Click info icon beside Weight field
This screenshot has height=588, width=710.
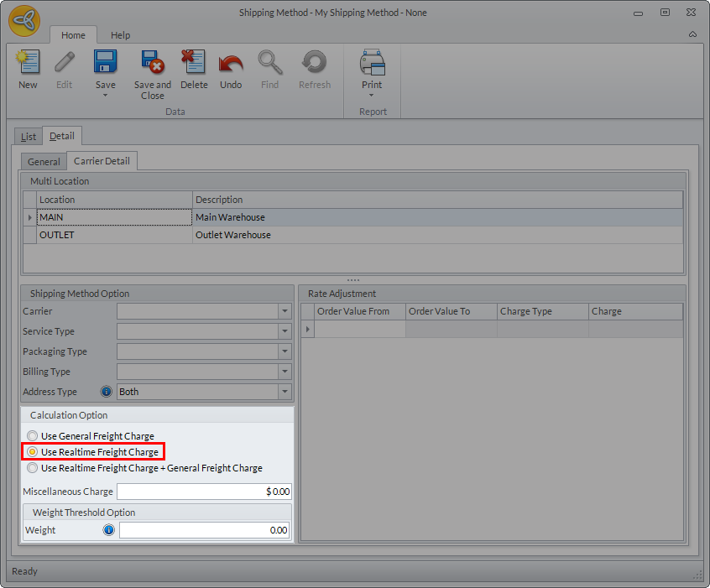pos(108,530)
